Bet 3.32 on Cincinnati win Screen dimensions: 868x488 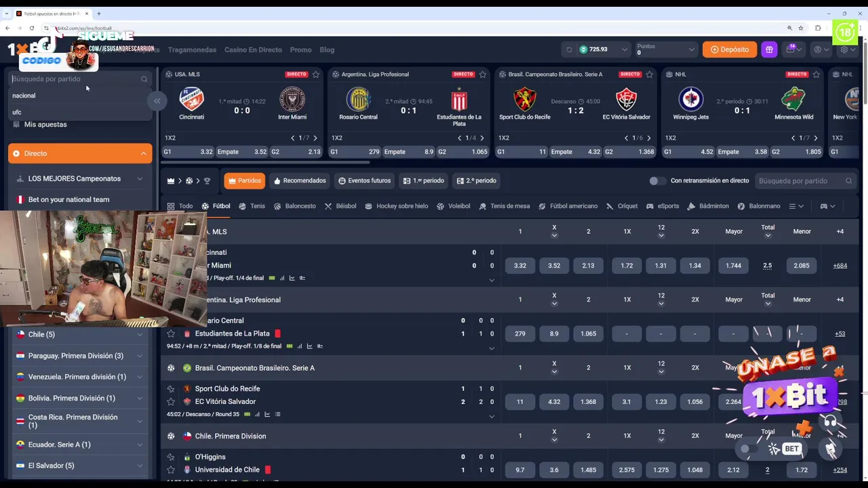click(x=520, y=266)
